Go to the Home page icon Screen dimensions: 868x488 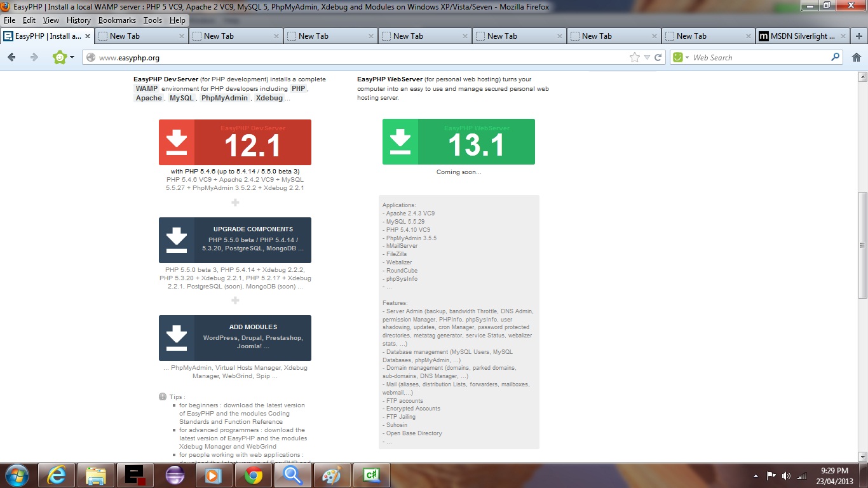tap(857, 57)
